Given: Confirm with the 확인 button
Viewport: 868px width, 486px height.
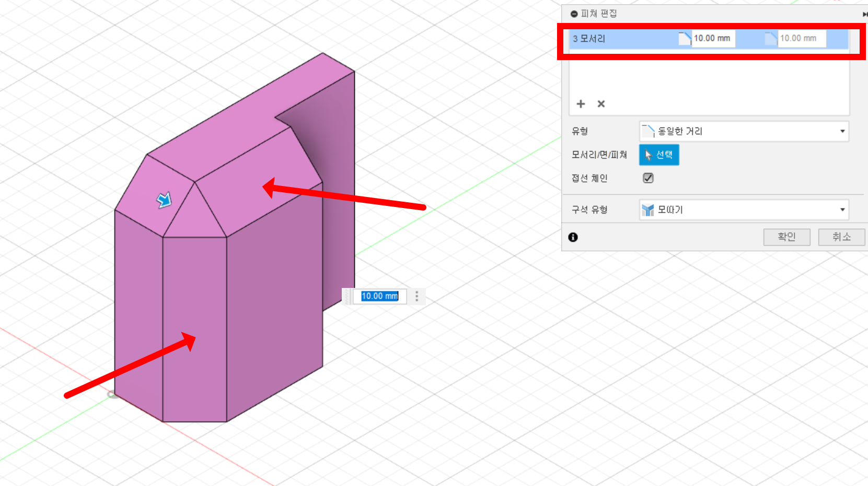Looking at the screenshot, I should (786, 237).
